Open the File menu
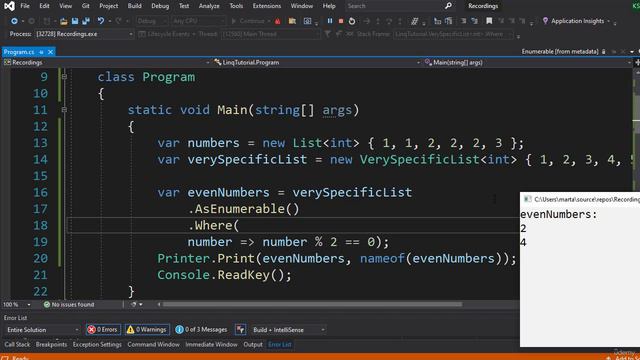This screenshot has height=360, width=640. pos(25,6)
